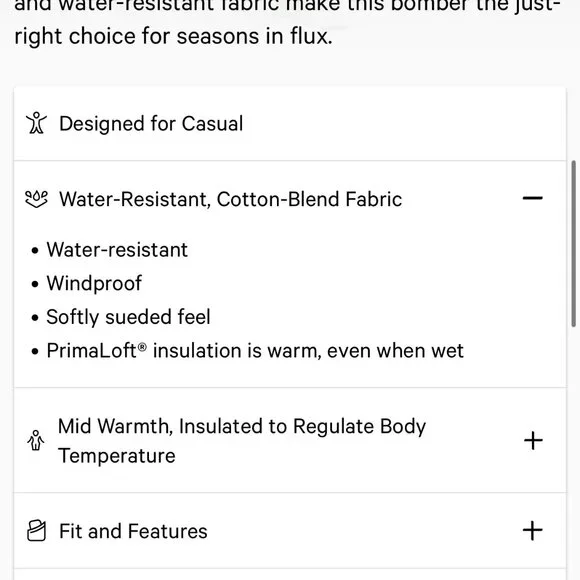
Task: Click the folded garment Fit and Features icon
Action: point(37,531)
